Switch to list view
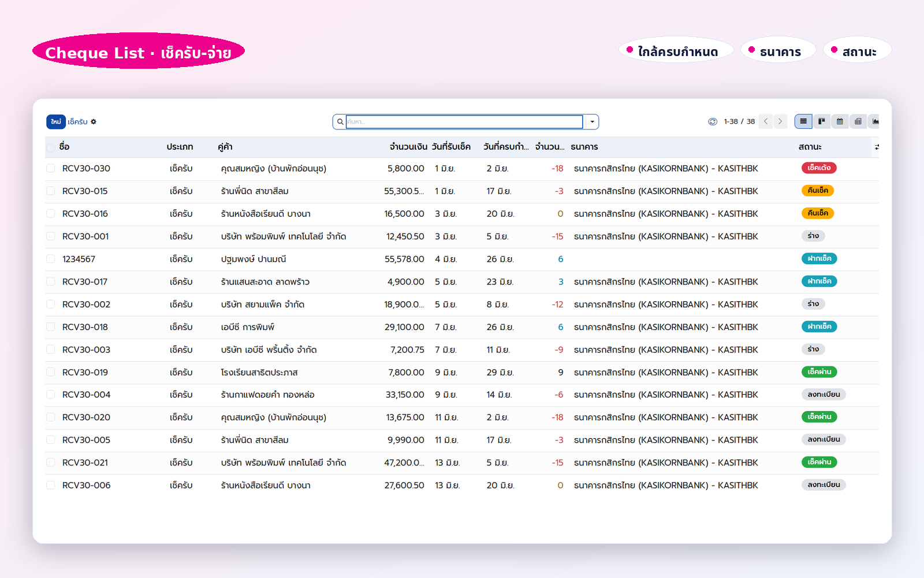This screenshot has height=578, width=924. [803, 121]
